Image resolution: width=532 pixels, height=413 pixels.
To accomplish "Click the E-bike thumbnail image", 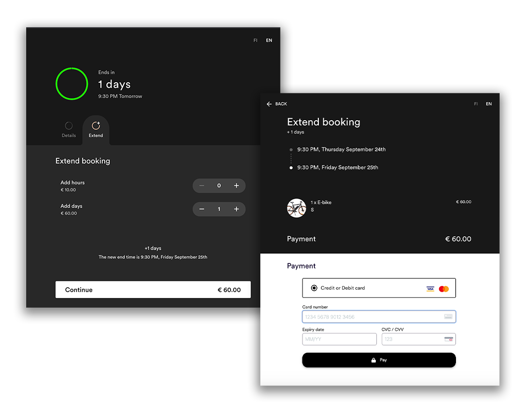I will coord(296,208).
